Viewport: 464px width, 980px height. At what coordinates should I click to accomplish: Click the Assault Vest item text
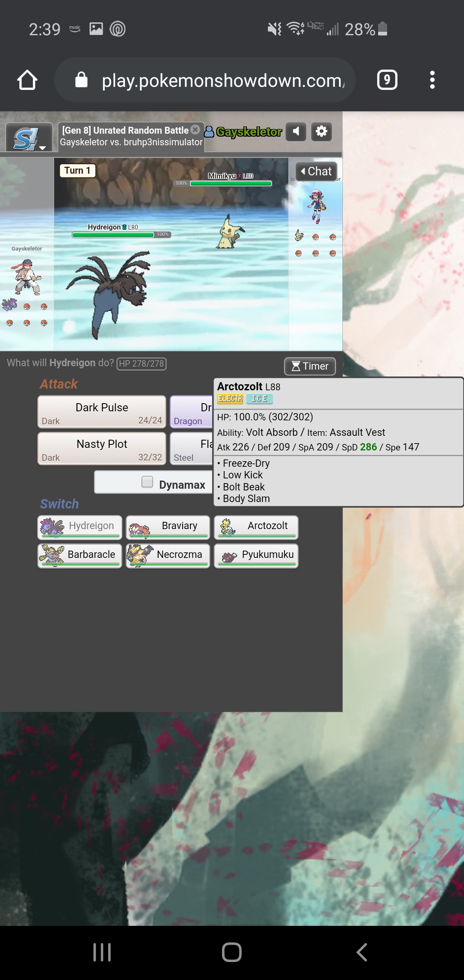[x=357, y=432]
